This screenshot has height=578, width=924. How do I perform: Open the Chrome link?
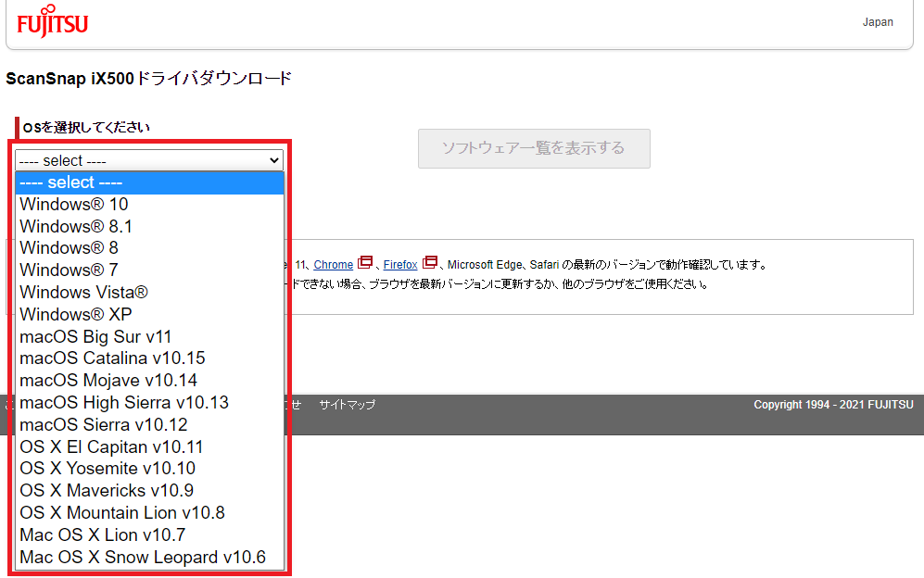point(334,265)
